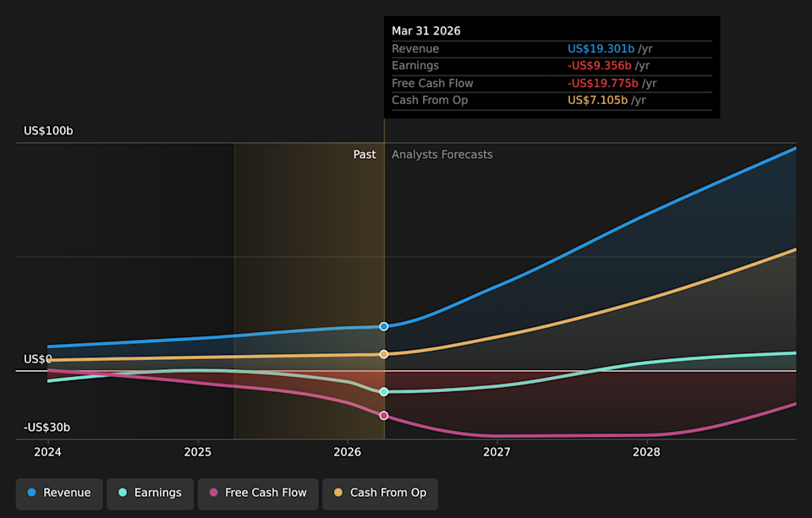812x518 pixels.
Task: Click the tooltip date 'Mar 31 2026'
Action: (x=426, y=31)
